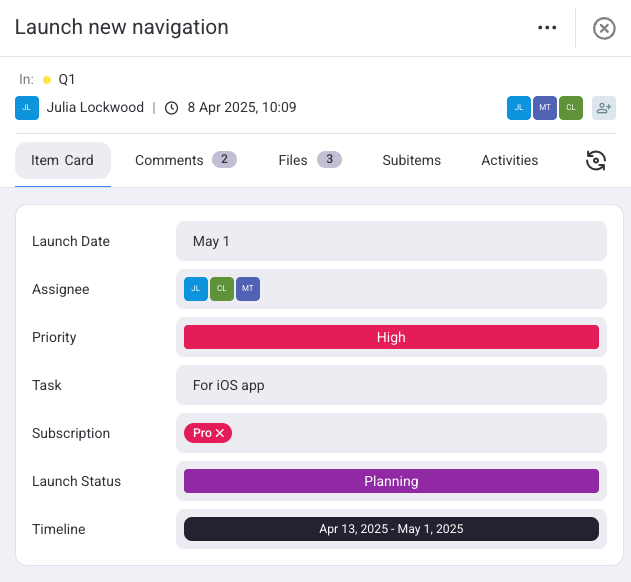Remove the Pro subscription tag
Screen dimensions: 631x582
tap(220, 433)
